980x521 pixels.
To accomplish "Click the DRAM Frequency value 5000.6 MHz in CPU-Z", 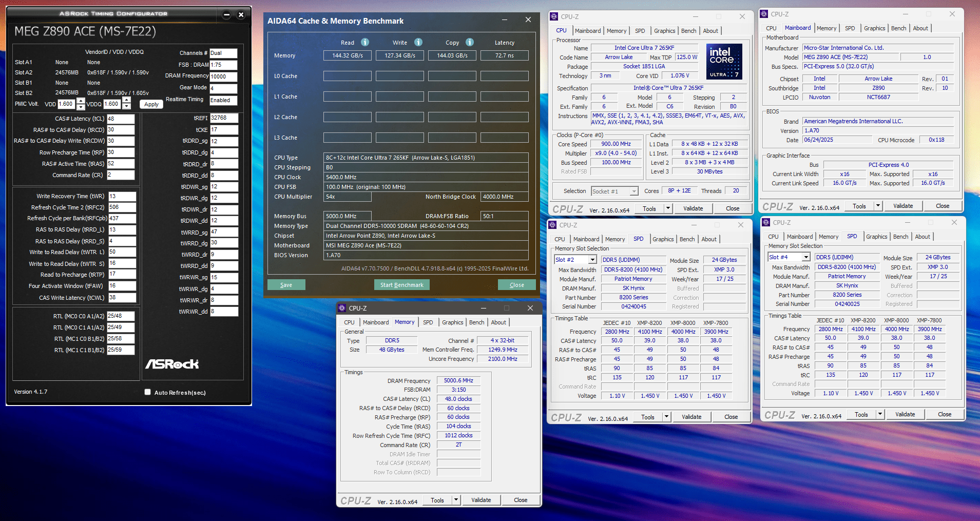I will click(x=458, y=380).
